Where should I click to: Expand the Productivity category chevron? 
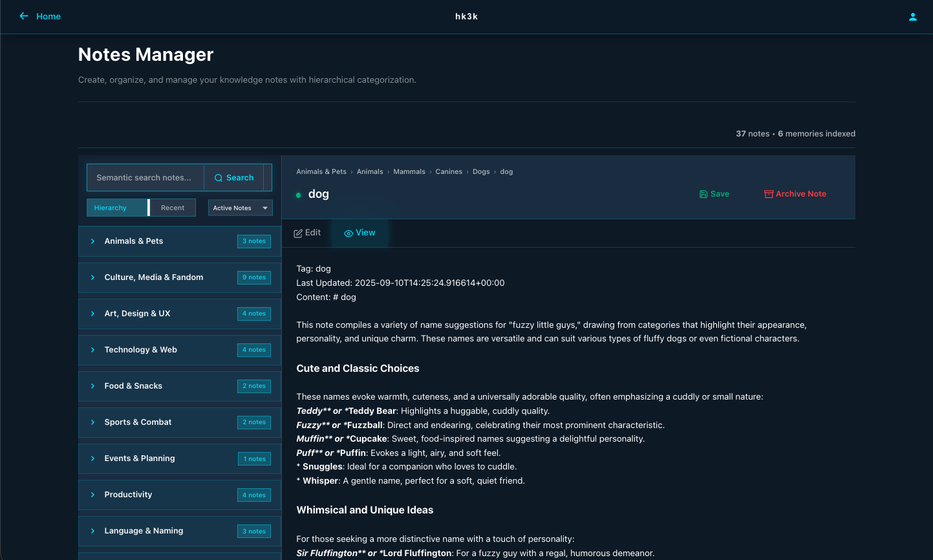point(92,495)
